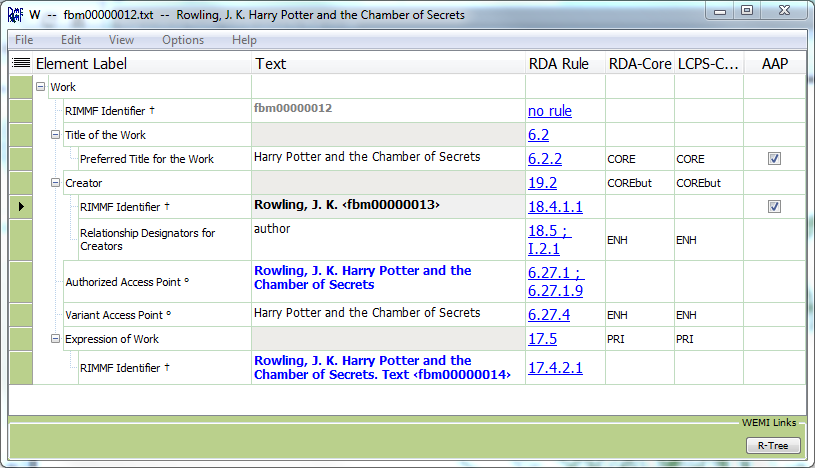Toggle AAP checkbox for Preferred Title row
The height and width of the screenshot is (468, 815).
774,159
